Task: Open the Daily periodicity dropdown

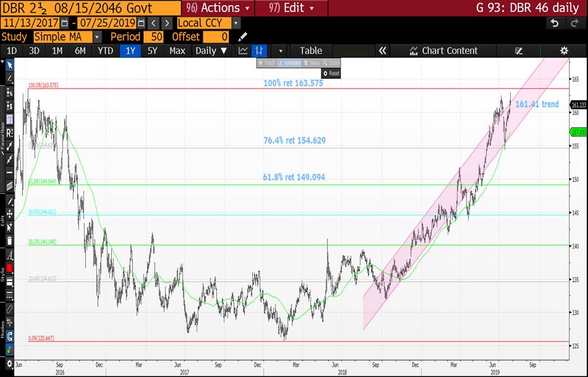Action: tap(211, 51)
